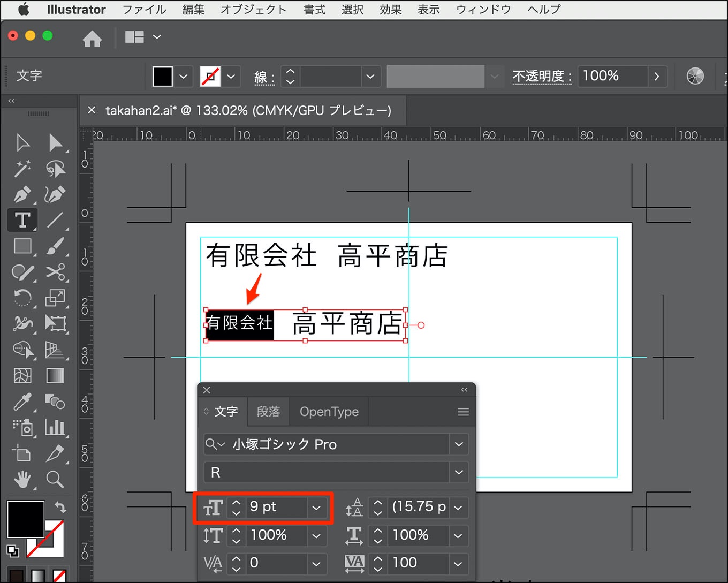This screenshot has height=583, width=728.
Task: Select the Line Segment tool
Action: click(x=55, y=220)
